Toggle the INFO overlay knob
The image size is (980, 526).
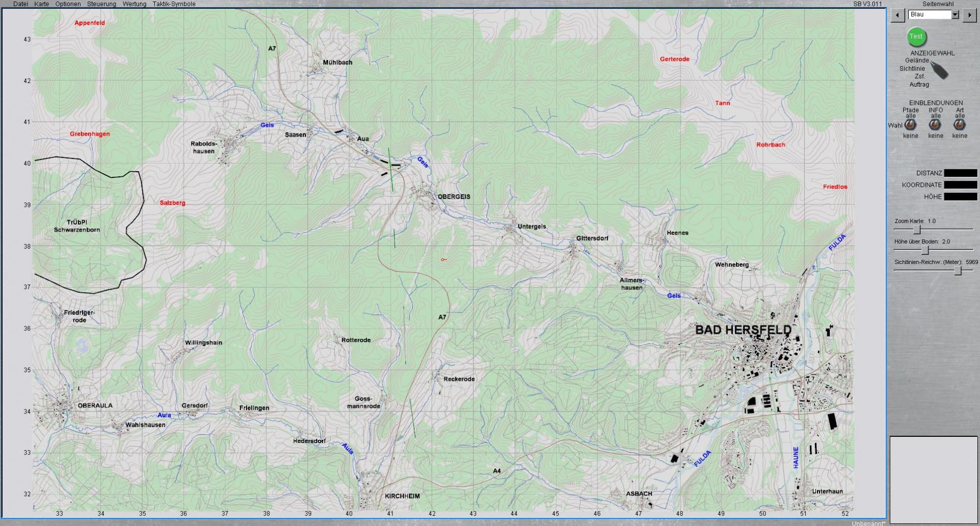[935, 125]
